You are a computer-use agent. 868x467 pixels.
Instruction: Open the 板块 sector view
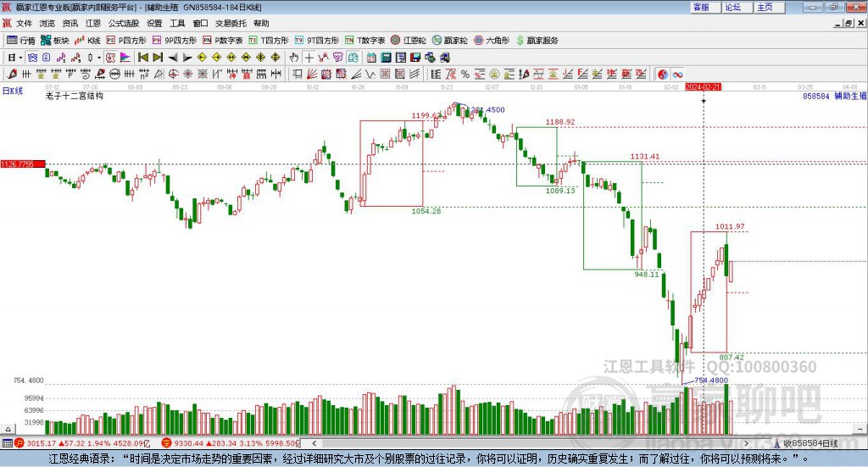coord(55,41)
